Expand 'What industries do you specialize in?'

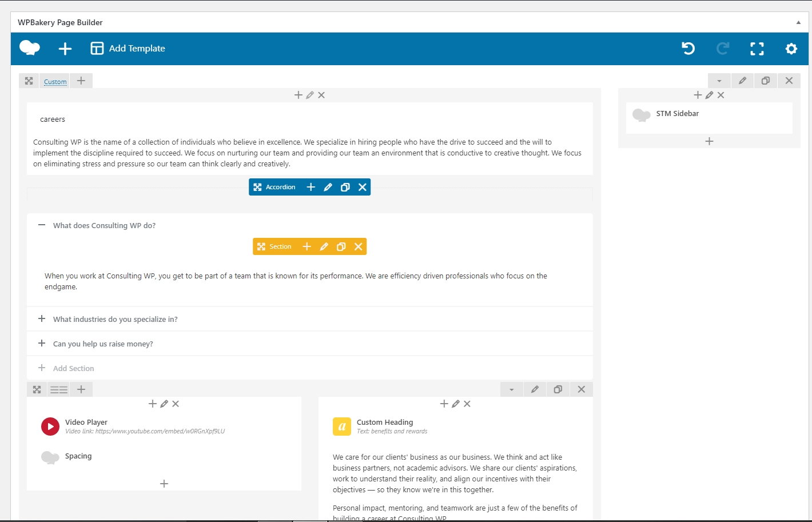pos(310,319)
